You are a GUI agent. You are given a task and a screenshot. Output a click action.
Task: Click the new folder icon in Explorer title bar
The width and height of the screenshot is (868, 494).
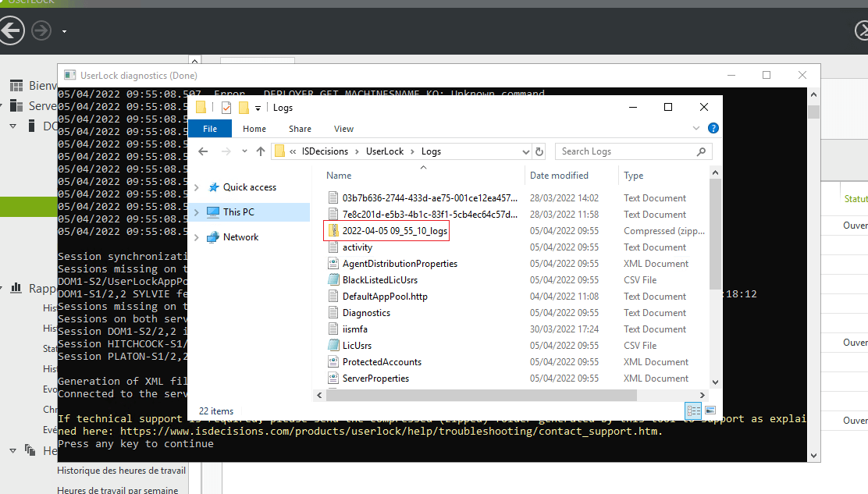(244, 108)
